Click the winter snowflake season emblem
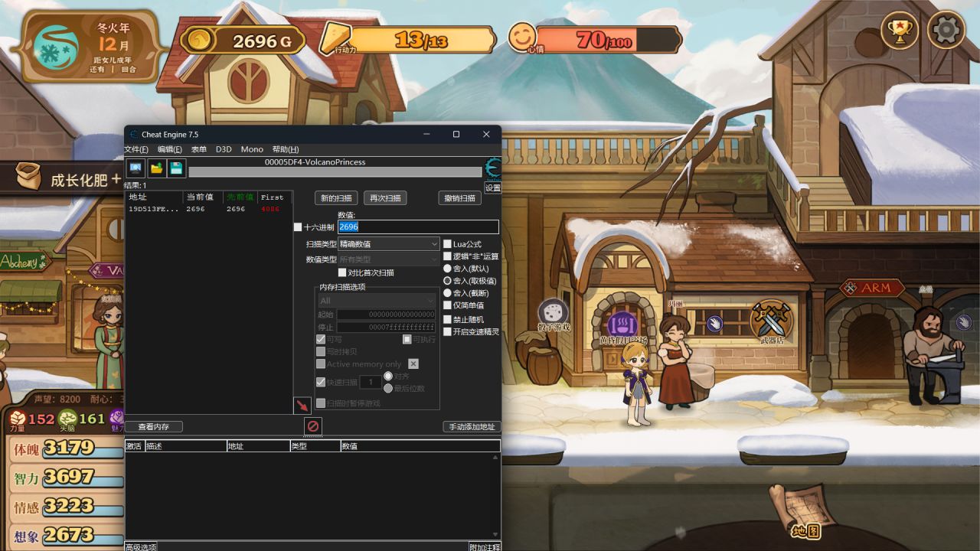This screenshot has height=551, width=980. coord(57,47)
